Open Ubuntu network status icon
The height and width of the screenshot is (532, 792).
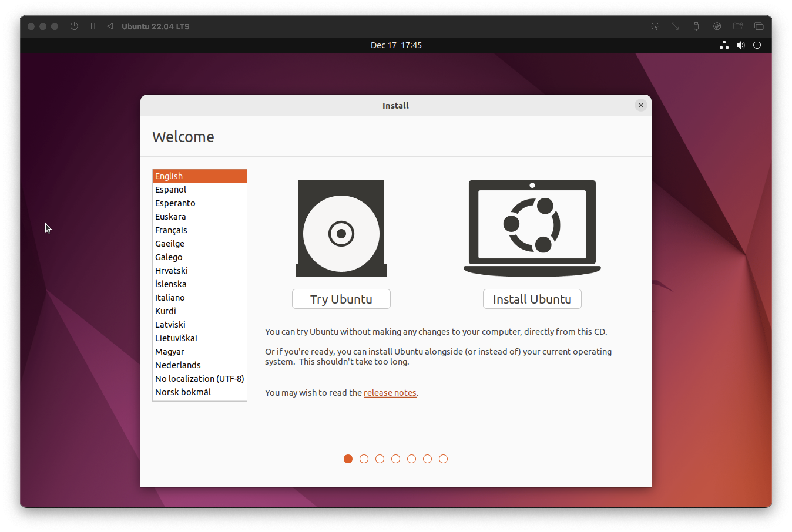click(724, 45)
